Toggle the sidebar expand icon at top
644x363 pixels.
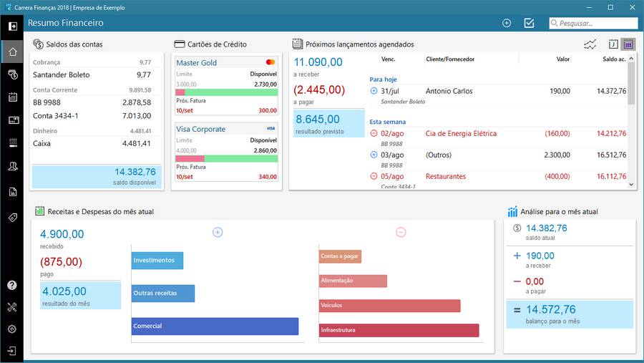(x=13, y=26)
